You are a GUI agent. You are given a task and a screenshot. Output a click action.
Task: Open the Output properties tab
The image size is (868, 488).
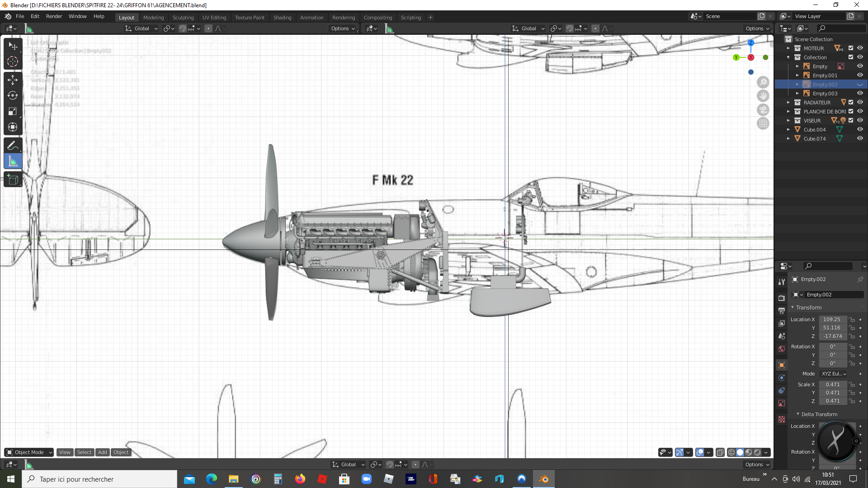[x=782, y=311]
